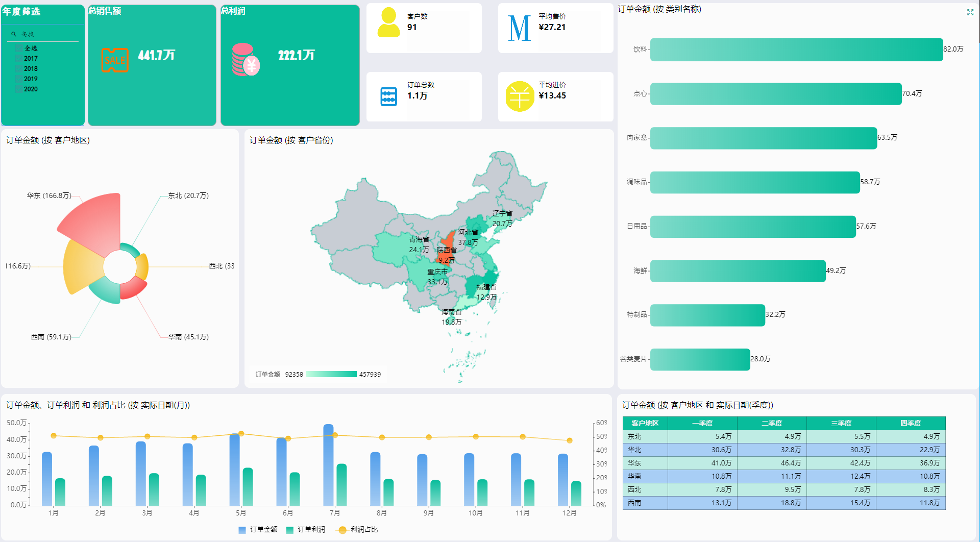Image resolution: width=980 pixels, height=542 pixels.
Task: Toggle the 2017 year checkbox
Action: 19,58
